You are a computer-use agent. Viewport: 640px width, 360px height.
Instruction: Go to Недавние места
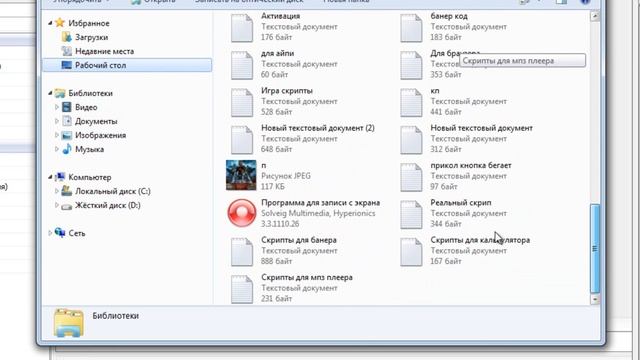(104, 51)
